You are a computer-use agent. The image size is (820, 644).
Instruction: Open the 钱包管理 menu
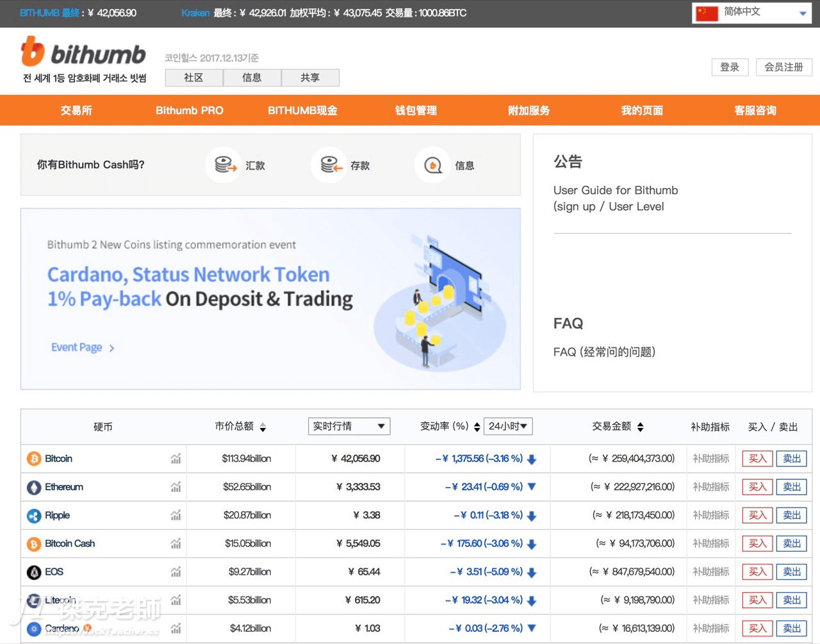[416, 110]
